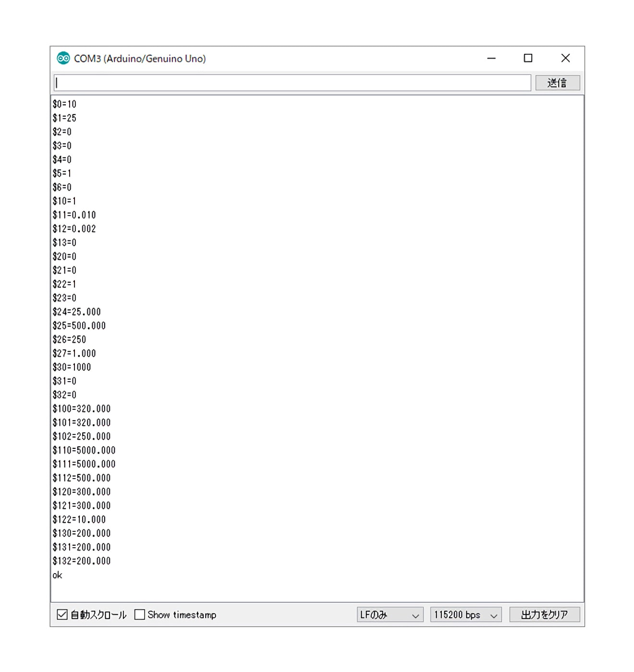The width and height of the screenshot is (634, 672).
Task: Maximize the serial monitor window
Action: (528, 59)
